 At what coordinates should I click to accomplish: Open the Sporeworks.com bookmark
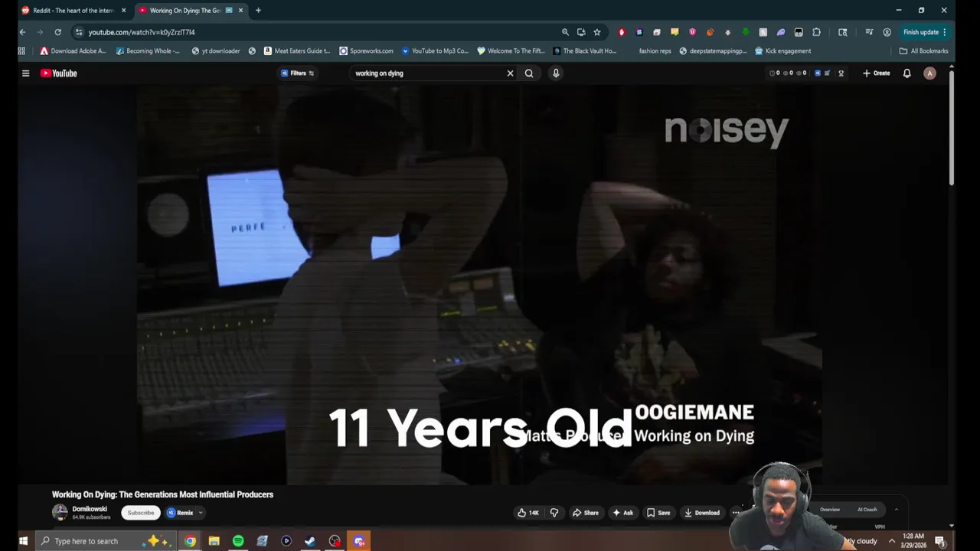coord(366,51)
